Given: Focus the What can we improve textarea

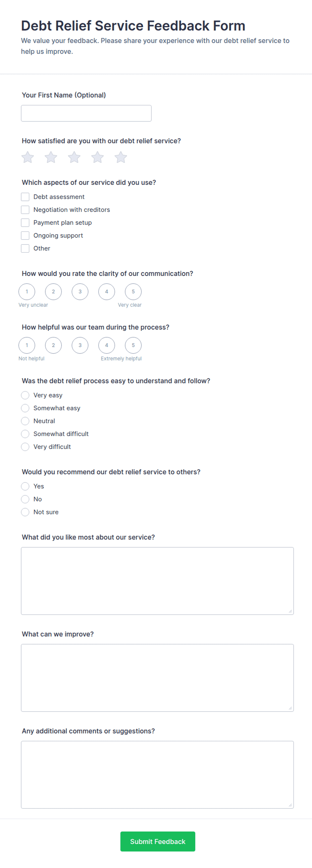Looking at the screenshot, I should (157, 677).
